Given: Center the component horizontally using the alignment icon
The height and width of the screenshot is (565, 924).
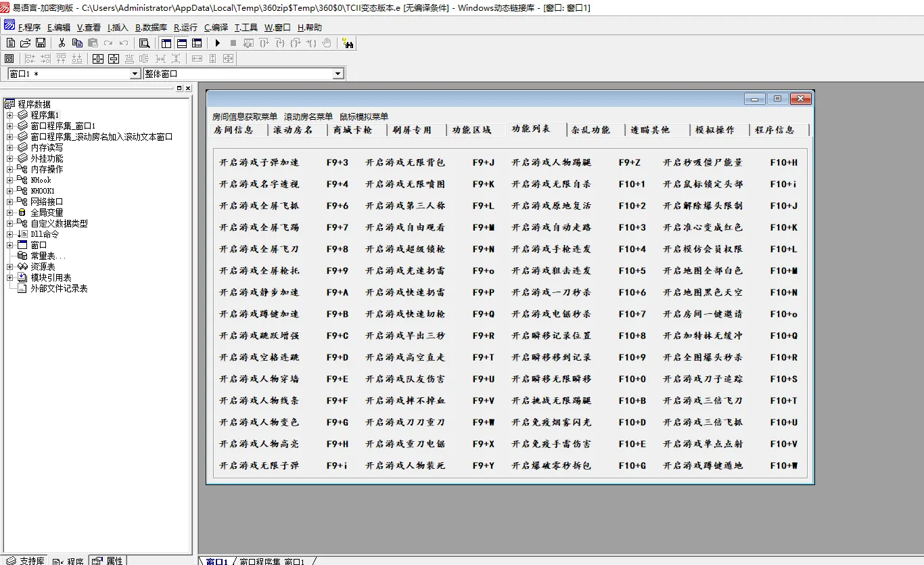Looking at the screenshot, I should tap(97, 59).
